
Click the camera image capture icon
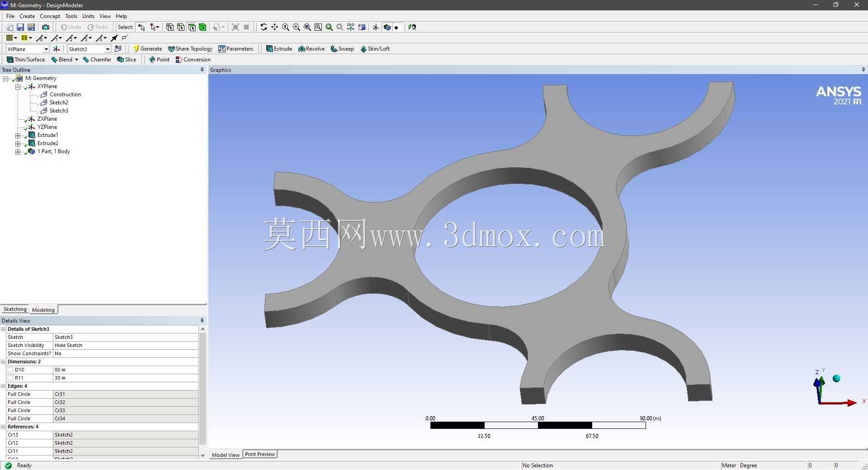46,27
